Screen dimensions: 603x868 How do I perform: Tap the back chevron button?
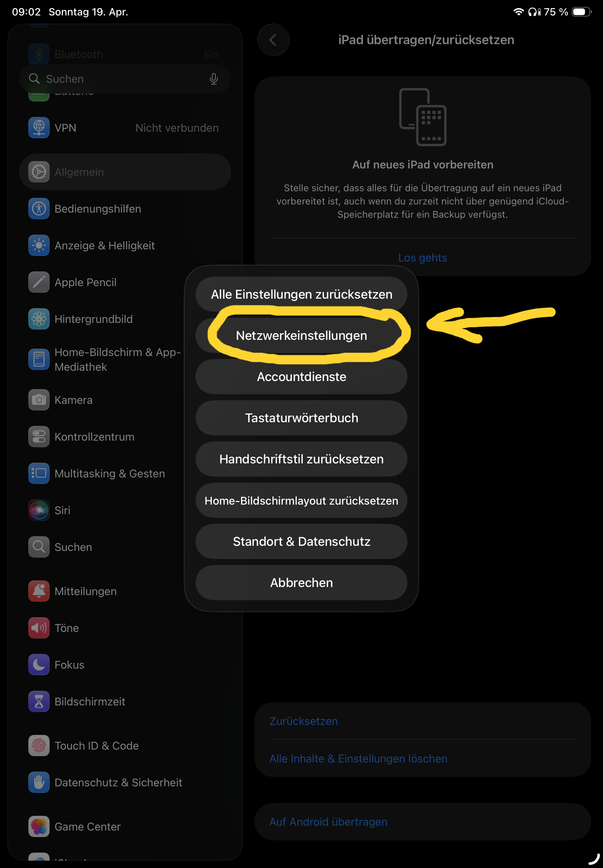point(273,40)
